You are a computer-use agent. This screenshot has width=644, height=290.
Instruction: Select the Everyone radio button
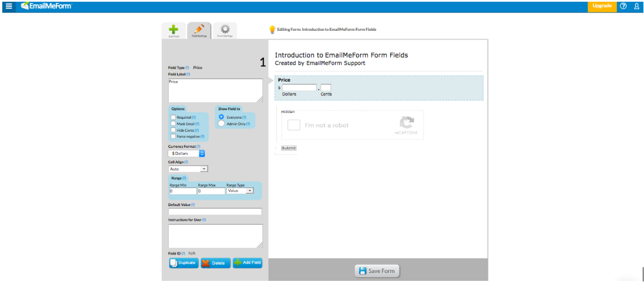[221, 117]
